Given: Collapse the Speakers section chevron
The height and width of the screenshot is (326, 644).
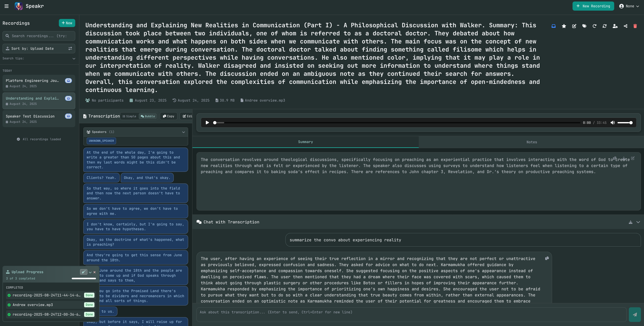Looking at the screenshot, I should pyautogui.click(x=183, y=132).
